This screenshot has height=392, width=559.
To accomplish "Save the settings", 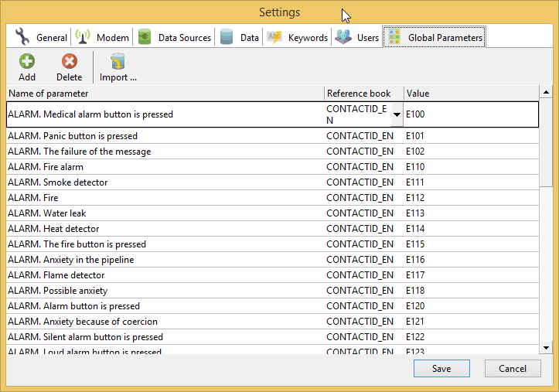I will coord(441,369).
